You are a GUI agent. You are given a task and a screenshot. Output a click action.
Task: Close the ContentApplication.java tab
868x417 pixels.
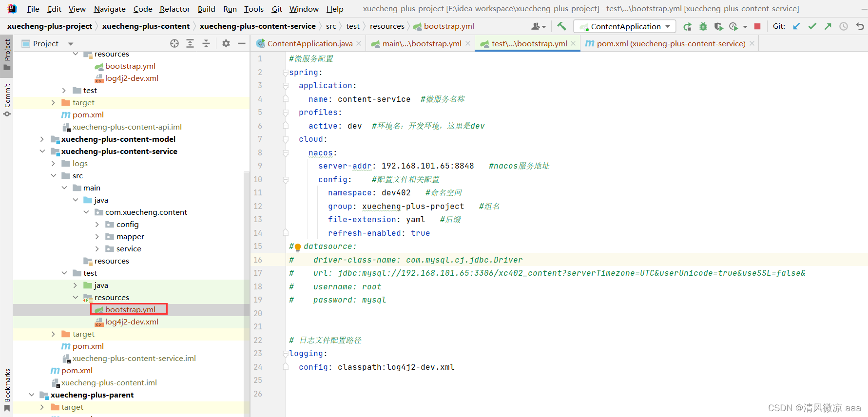(x=359, y=43)
